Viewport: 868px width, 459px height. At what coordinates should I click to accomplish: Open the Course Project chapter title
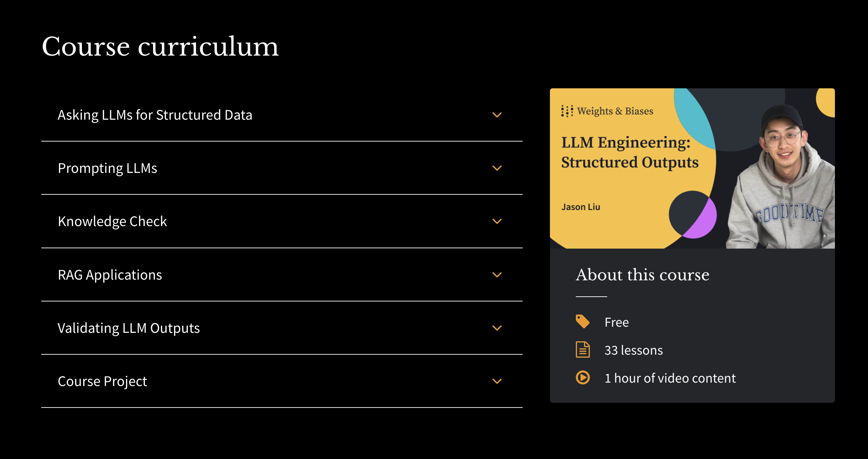tap(102, 381)
